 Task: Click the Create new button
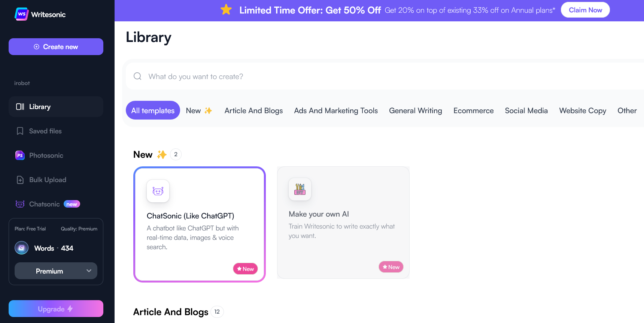56,46
